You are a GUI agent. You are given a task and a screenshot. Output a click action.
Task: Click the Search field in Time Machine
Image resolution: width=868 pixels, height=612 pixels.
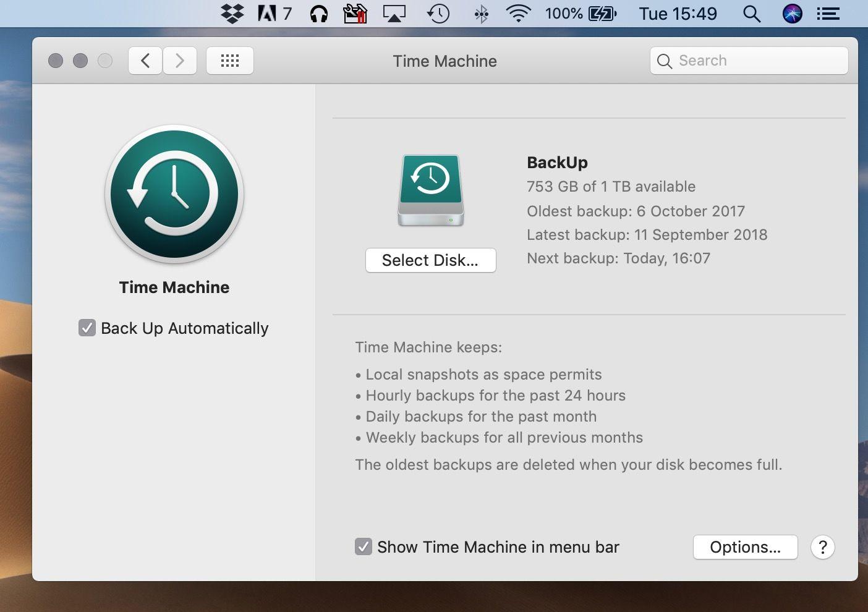749,60
